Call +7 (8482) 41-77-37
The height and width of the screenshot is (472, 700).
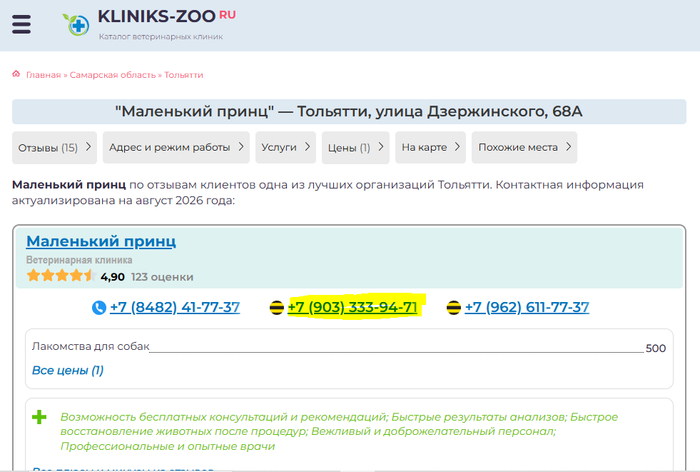coord(175,307)
